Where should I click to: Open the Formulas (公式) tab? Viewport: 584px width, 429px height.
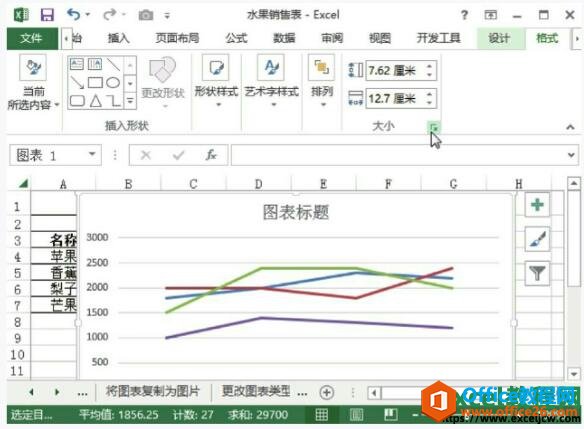(236, 38)
